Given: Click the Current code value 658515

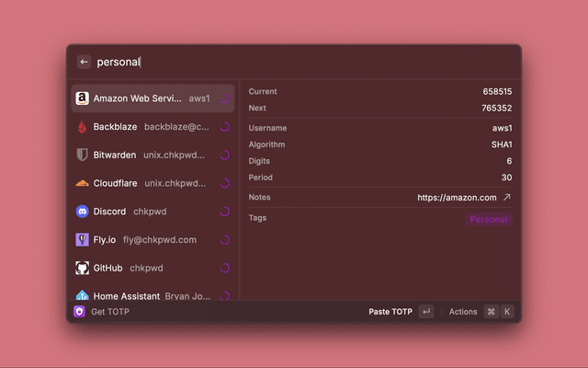Looking at the screenshot, I should (x=497, y=92).
